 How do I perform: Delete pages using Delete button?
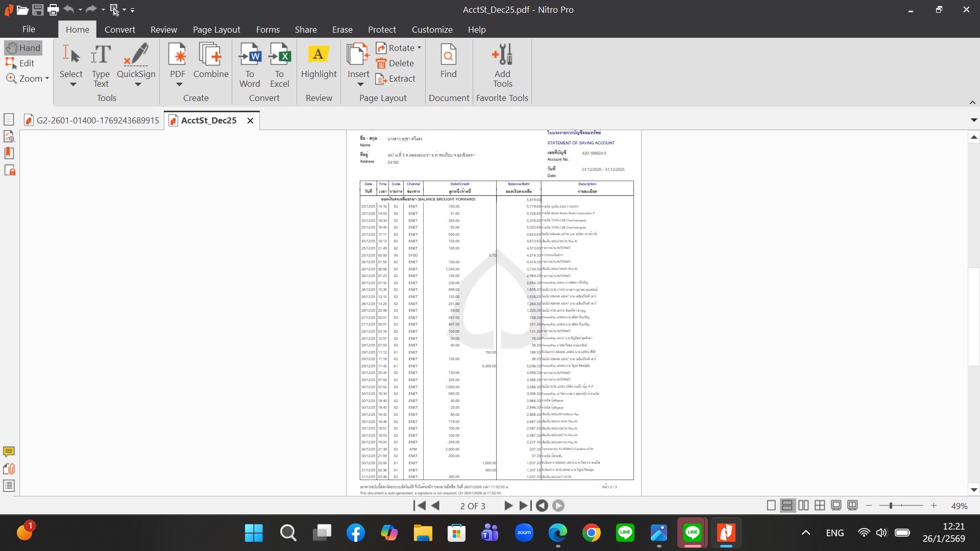pyautogui.click(x=395, y=63)
